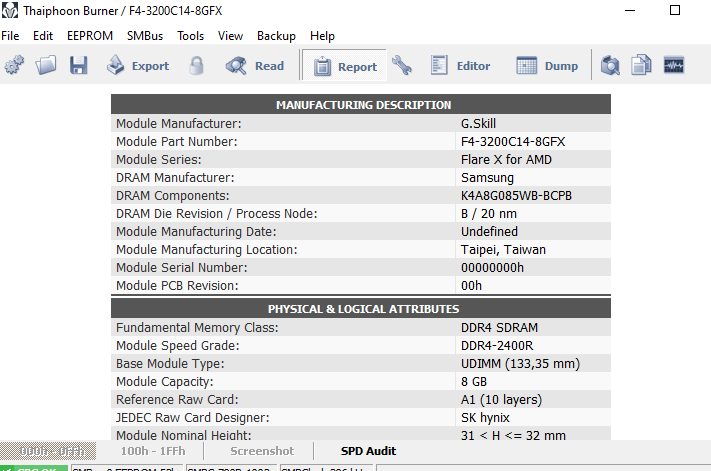
Task: Click the Flare X for AMD value
Action: pyautogui.click(x=506, y=160)
